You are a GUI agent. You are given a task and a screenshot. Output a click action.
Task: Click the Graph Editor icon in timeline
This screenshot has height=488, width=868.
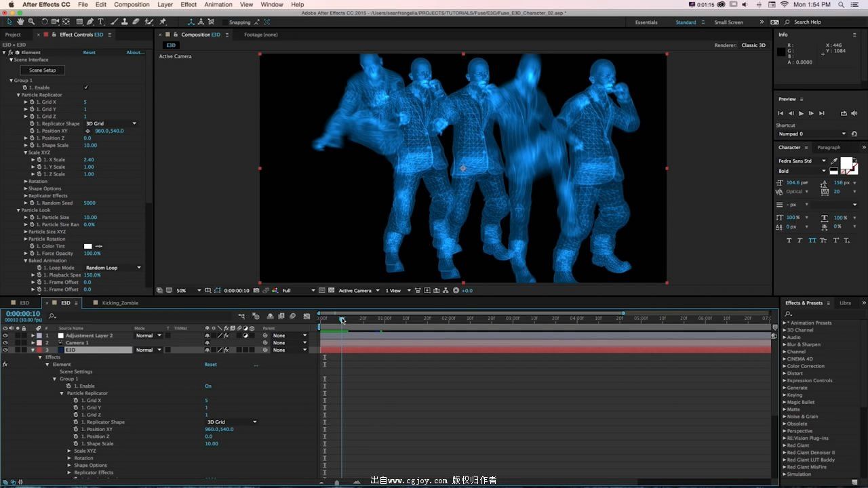pyautogui.click(x=307, y=316)
